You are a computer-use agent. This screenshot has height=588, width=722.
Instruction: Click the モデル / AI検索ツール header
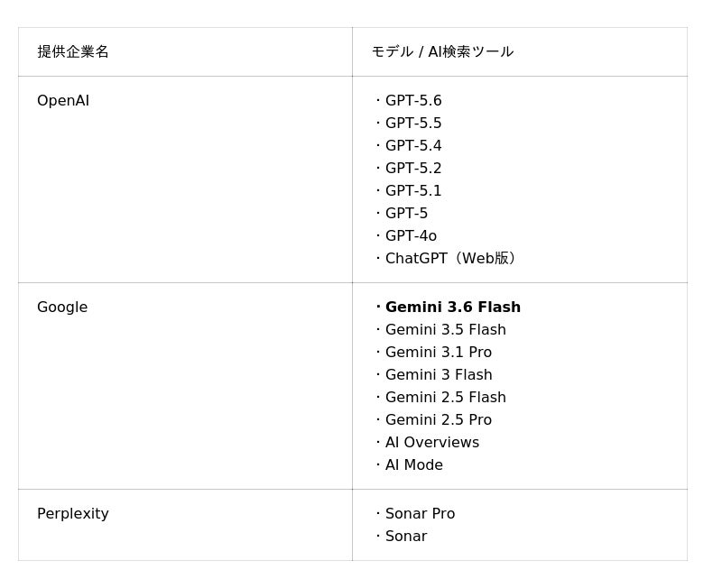[520, 52]
